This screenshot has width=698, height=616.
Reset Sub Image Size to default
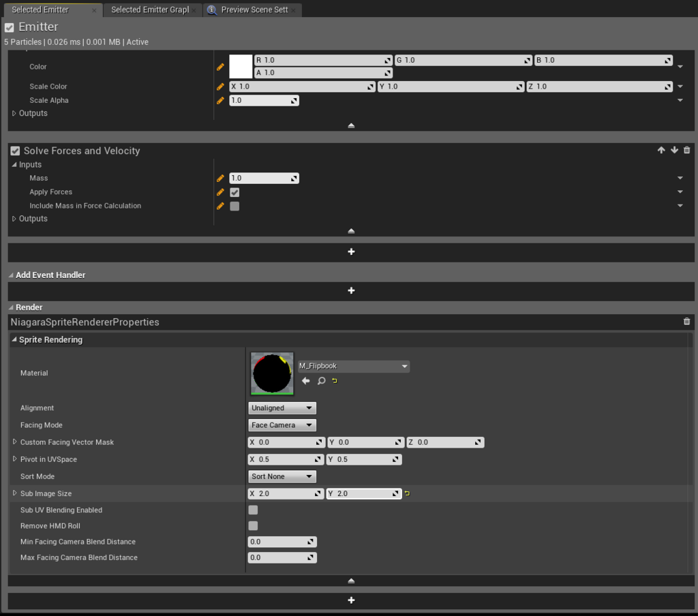click(x=407, y=493)
